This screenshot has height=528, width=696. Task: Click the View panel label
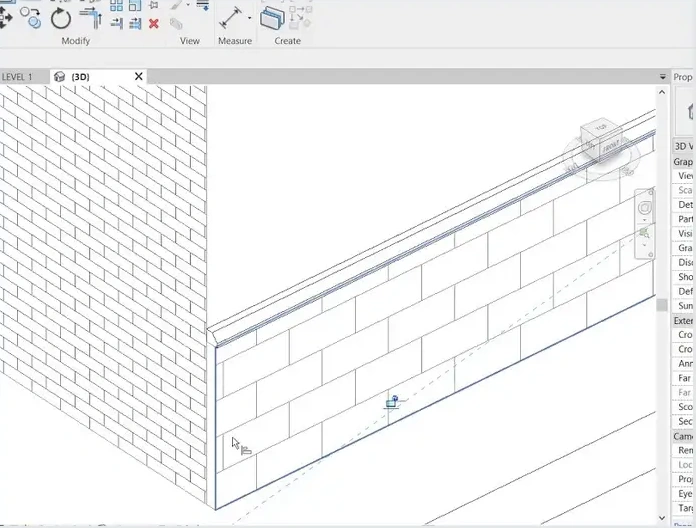pos(190,41)
